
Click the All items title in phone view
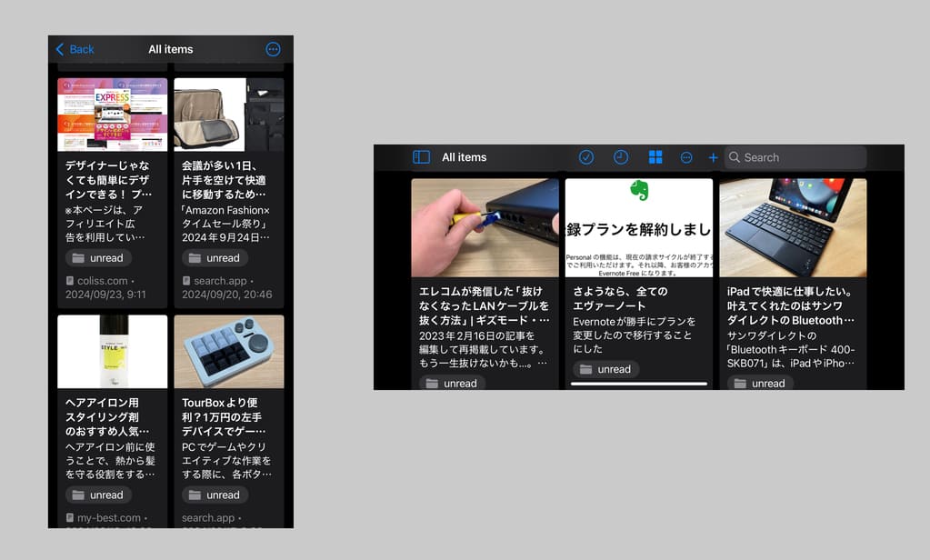tap(171, 49)
